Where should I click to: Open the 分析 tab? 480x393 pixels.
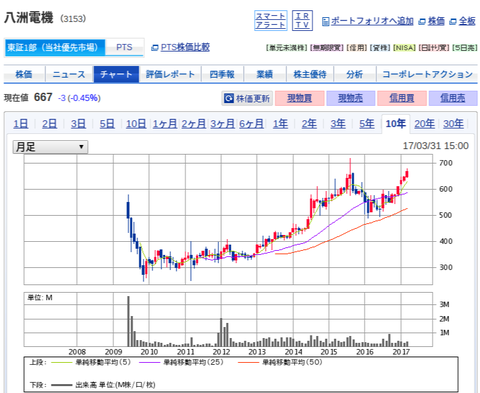tap(355, 74)
